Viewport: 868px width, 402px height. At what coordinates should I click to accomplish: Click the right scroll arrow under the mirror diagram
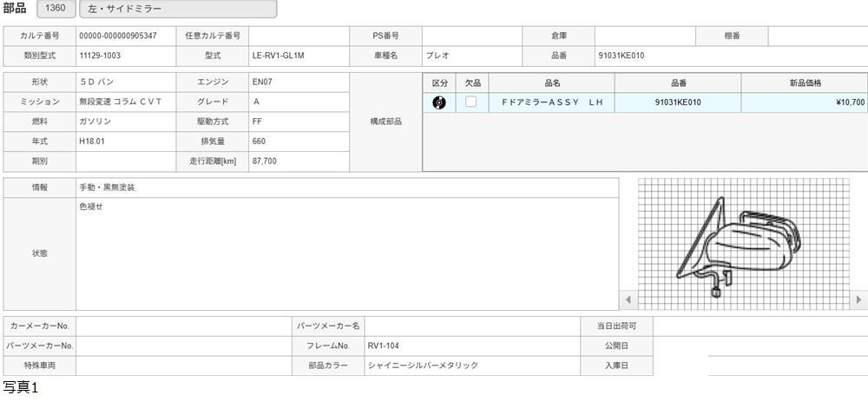coord(858,300)
